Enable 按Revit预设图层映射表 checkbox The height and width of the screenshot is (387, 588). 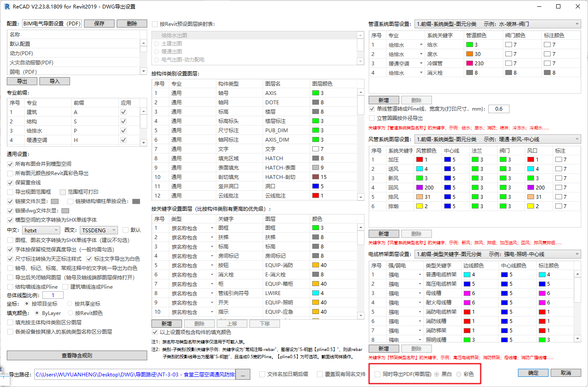[x=155, y=24]
